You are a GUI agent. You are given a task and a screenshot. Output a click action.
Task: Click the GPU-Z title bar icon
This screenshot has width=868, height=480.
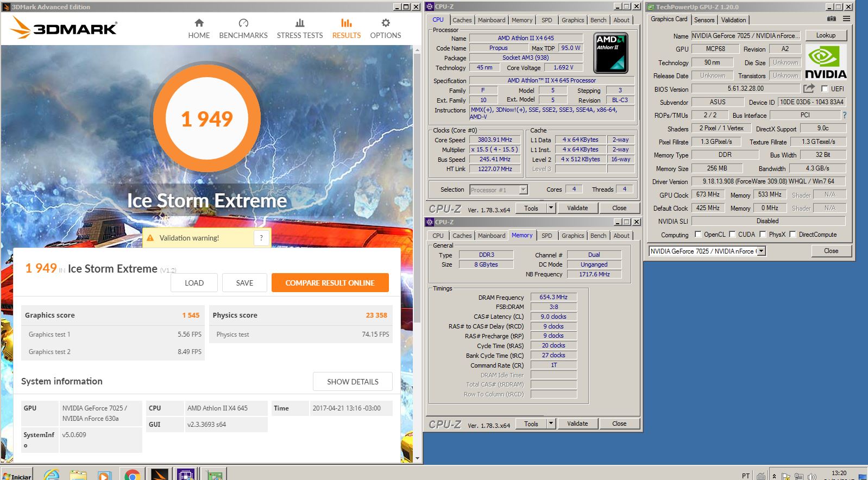(x=651, y=7)
